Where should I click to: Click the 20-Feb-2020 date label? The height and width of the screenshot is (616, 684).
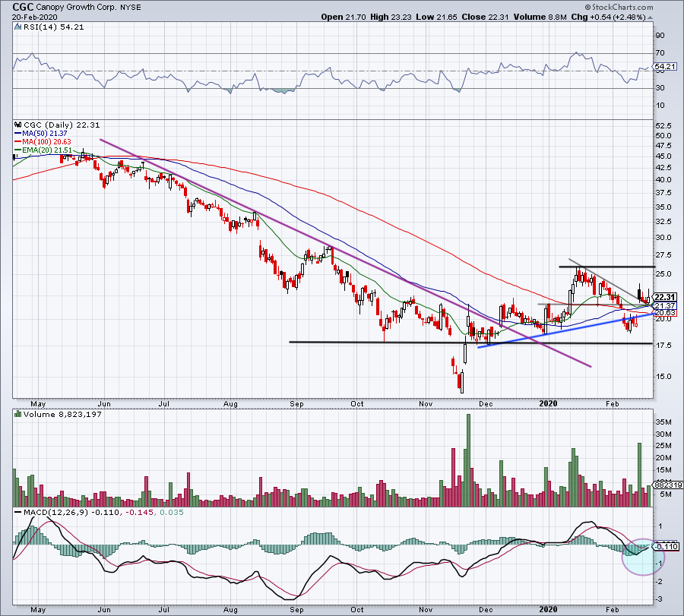pos(34,17)
